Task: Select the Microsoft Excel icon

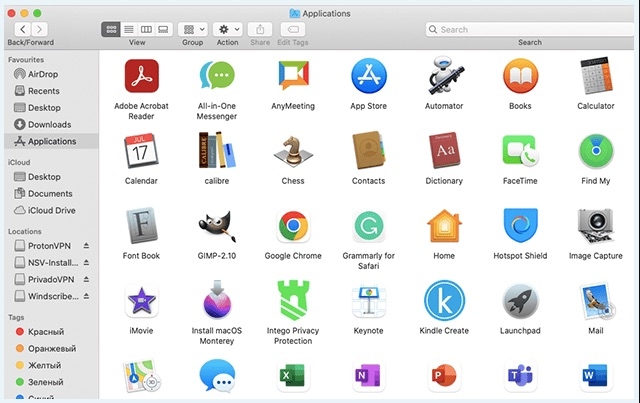Action: point(293,376)
